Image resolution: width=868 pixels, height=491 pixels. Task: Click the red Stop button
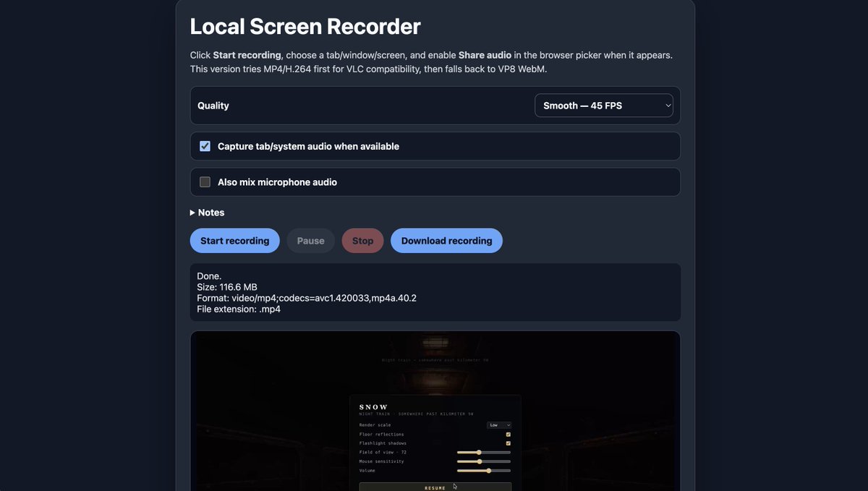coord(362,241)
